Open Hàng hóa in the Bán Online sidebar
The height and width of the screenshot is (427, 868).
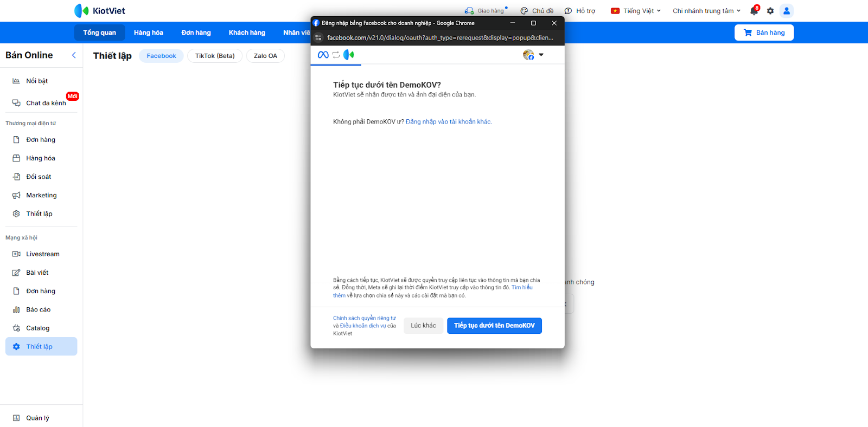coord(41,158)
